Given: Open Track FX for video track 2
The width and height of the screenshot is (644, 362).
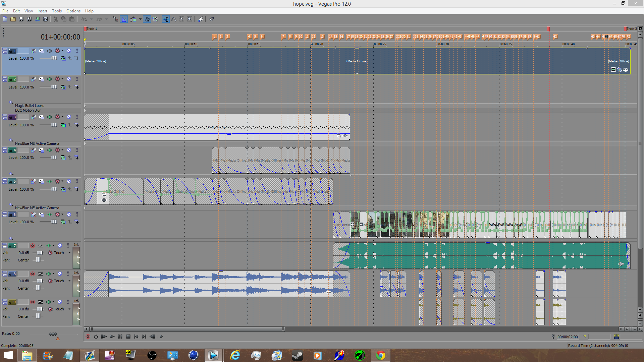Looking at the screenshot, I should (50, 79).
